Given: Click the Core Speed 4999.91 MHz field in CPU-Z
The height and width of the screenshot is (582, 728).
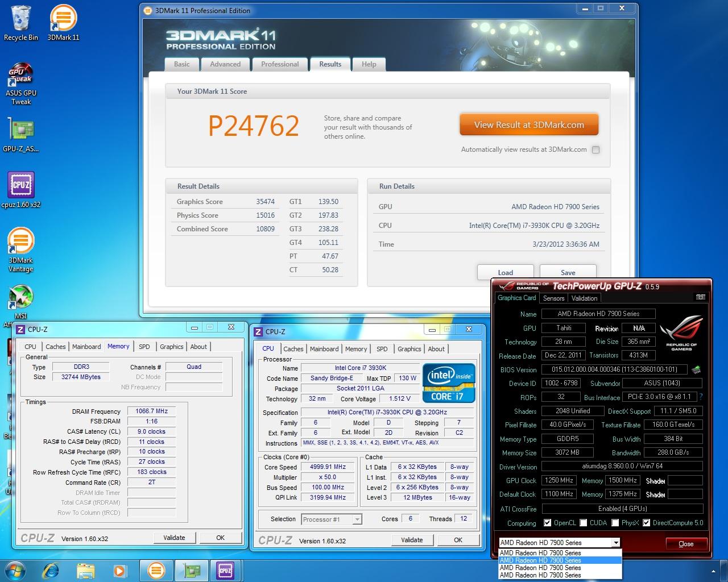Looking at the screenshot, I should coord(328,467).
